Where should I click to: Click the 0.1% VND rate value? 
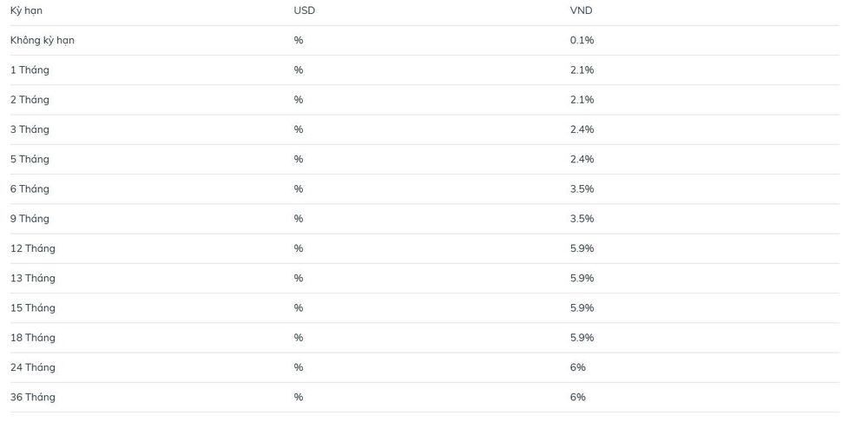582,41
